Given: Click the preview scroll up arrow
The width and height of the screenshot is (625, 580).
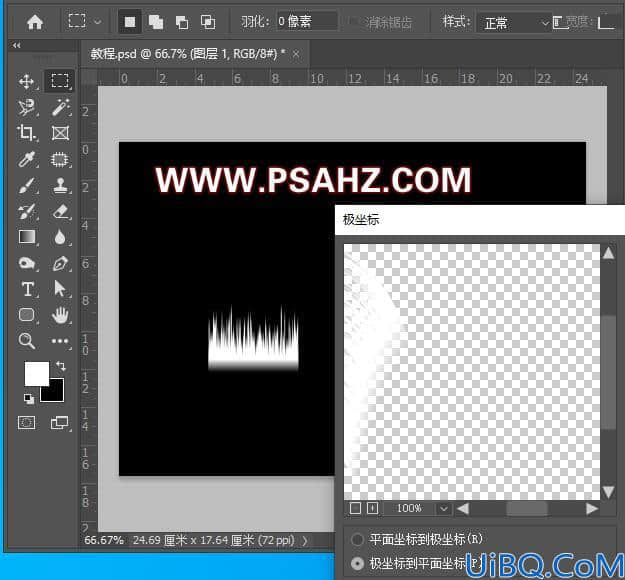Looking at the screenshot, I should [608, 253].
